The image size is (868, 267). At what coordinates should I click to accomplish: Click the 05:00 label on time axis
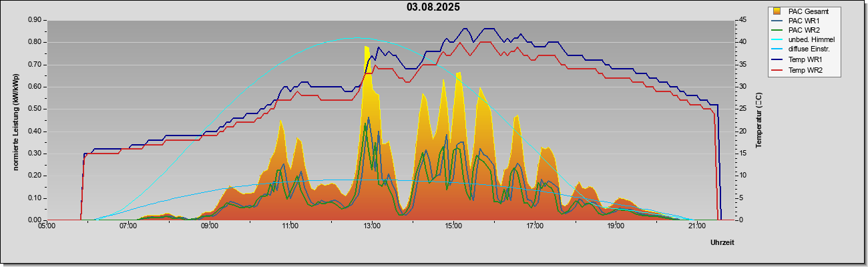pyautogui.click(x=47, y=226)
